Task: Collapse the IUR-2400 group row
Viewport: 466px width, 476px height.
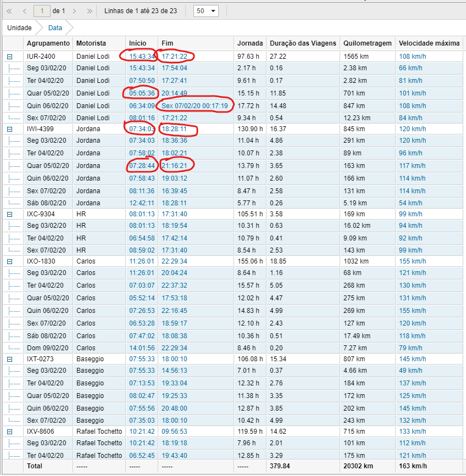Action: click(x=9, y=57)
